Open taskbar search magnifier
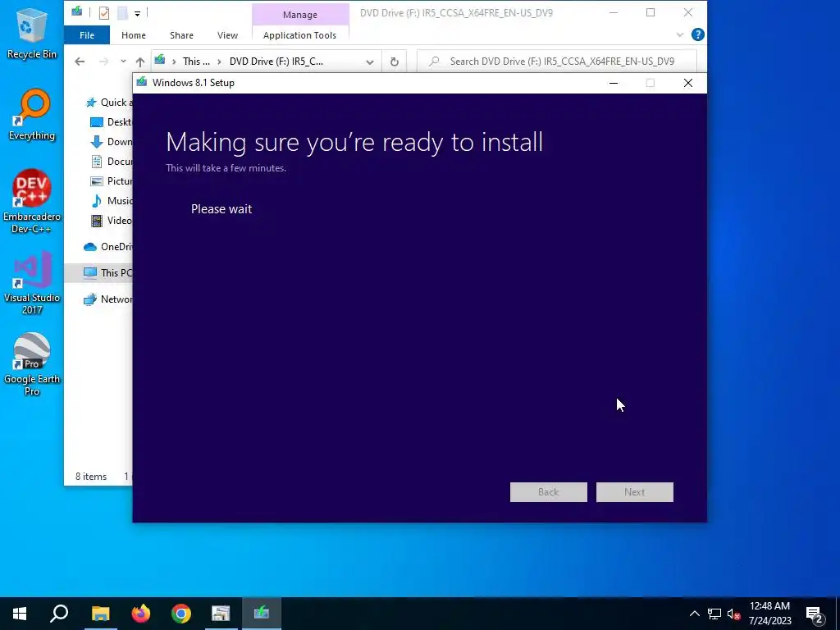The height and width of the screenshot is (630, 840). [x=59, y=614]
